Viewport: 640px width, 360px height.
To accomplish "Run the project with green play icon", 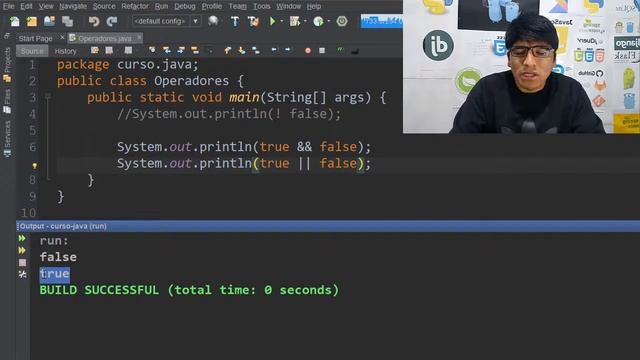I will pos(272,21).
